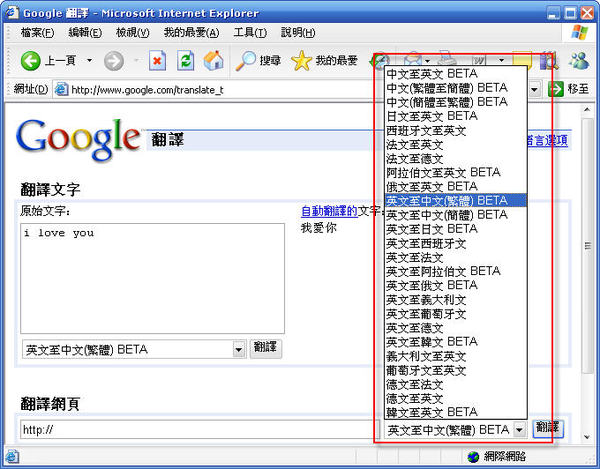Screen dimensions: 600x469
Task: Click 翻譯 button under original text box
Action: coord(266,348)
